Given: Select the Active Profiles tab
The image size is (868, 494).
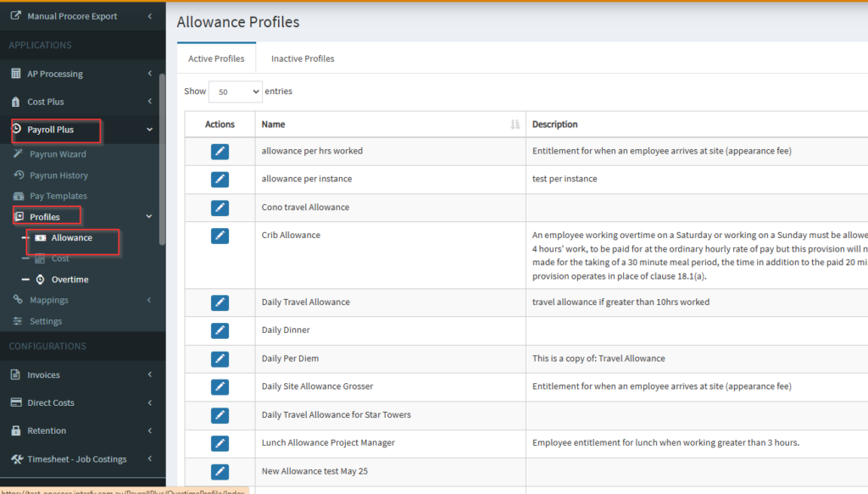Looking at the screenshot, I should pyautogui.click(x=216, y=59).
